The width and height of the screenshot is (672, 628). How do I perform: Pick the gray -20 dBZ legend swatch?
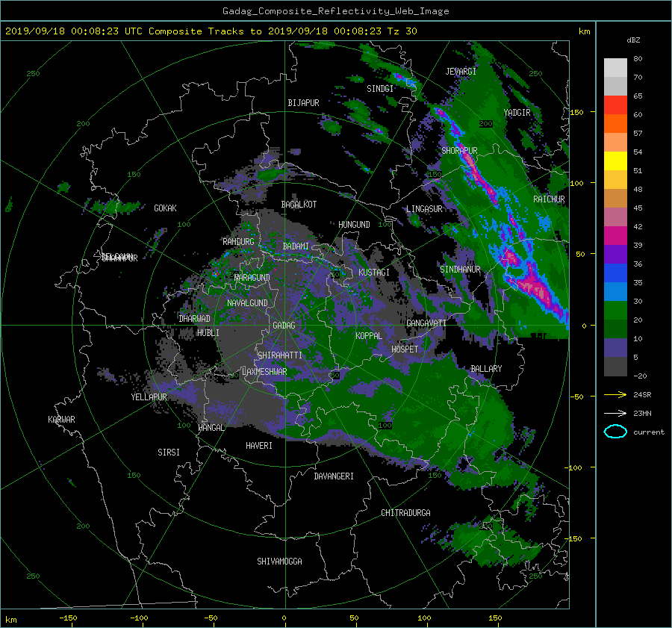[615, 367]
